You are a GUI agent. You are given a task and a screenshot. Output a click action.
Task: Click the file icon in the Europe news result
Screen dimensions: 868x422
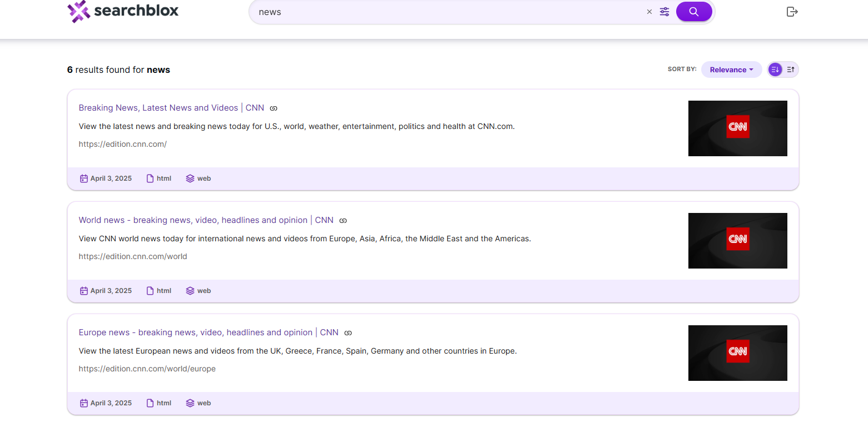point(150,403)
